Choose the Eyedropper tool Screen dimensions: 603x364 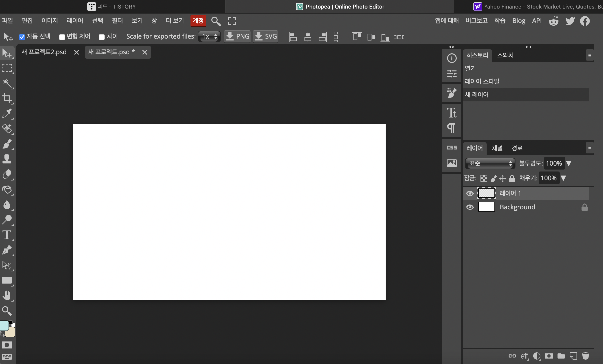point(7,113)
